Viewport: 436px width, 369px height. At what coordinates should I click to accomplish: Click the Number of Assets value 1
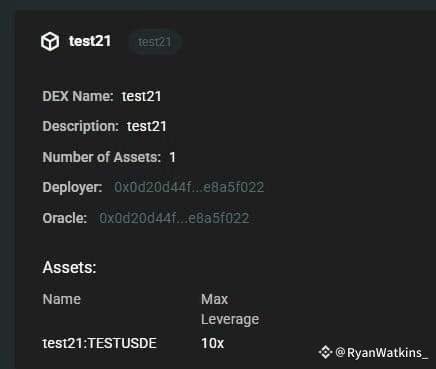coord(172,157)
